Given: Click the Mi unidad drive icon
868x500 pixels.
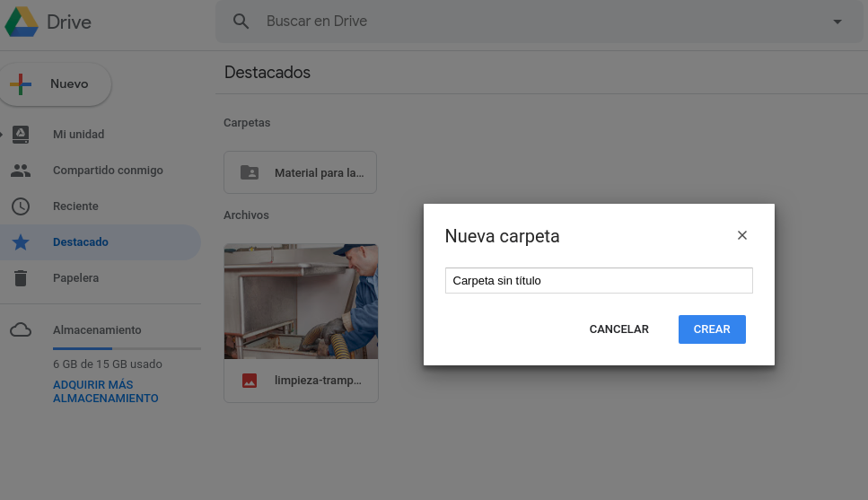Looking at the screenshot, I should click(x=21, y=135).
